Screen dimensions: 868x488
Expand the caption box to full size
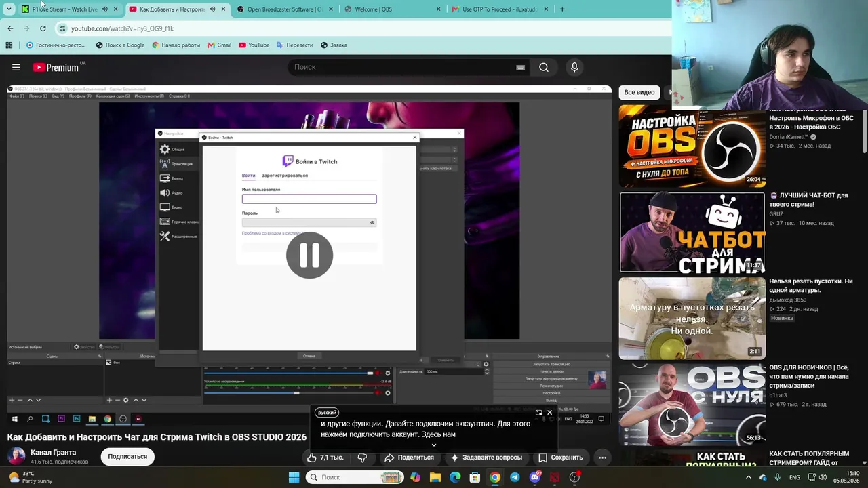point(538,412)
